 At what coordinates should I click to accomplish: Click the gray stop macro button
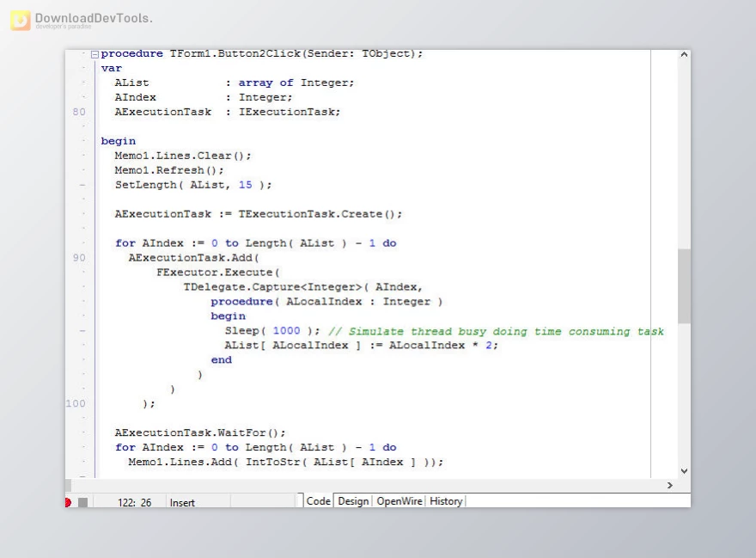tap(82, 502)
